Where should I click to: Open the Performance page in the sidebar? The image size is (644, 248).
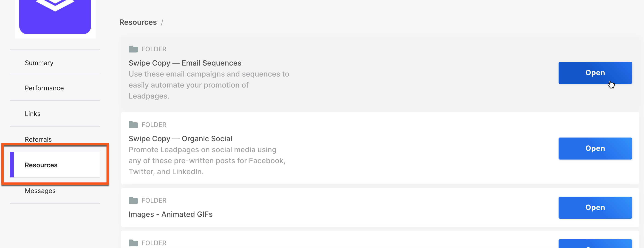pos(44,88)
